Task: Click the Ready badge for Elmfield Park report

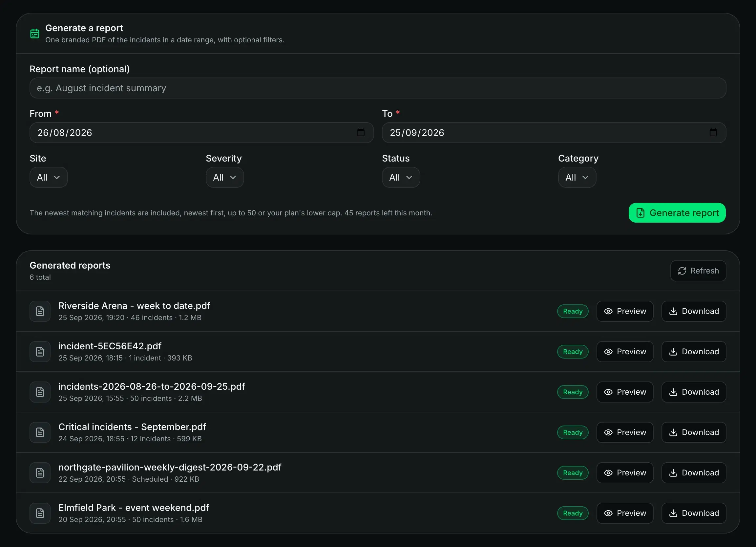Action: [573, 513]
